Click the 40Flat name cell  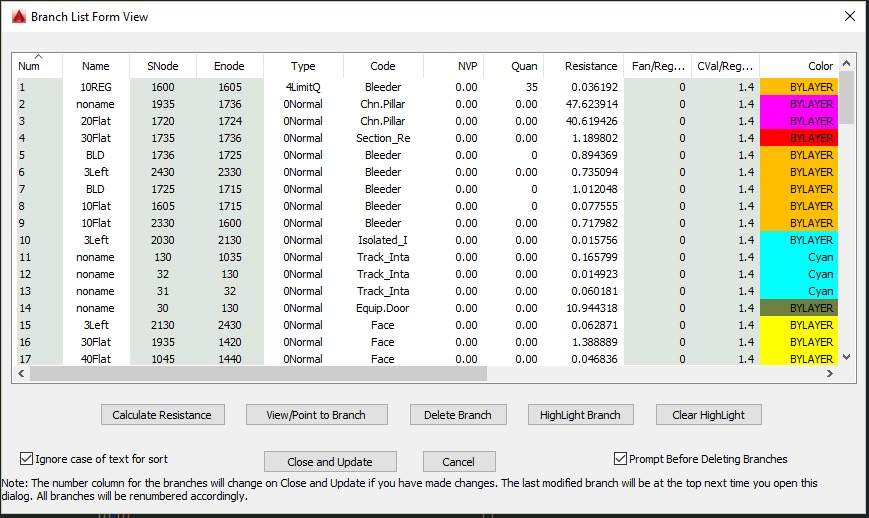coord(96,359)
